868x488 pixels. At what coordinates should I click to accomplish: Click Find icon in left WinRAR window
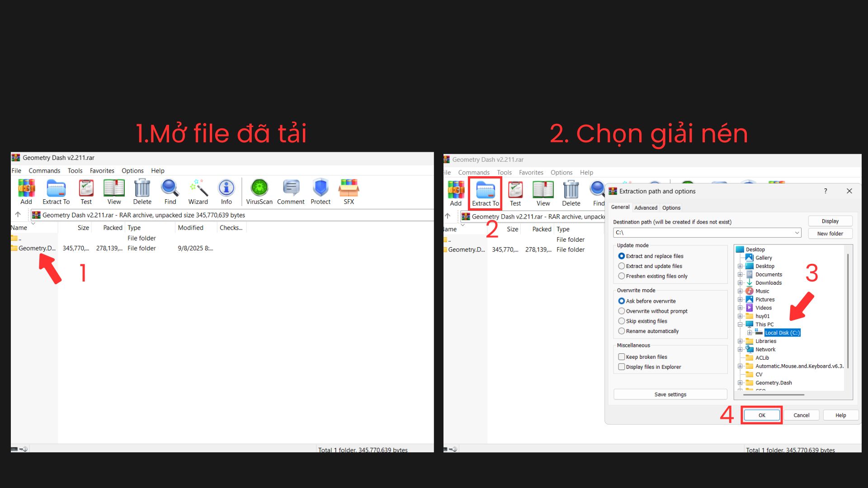(x=170, y=192)
